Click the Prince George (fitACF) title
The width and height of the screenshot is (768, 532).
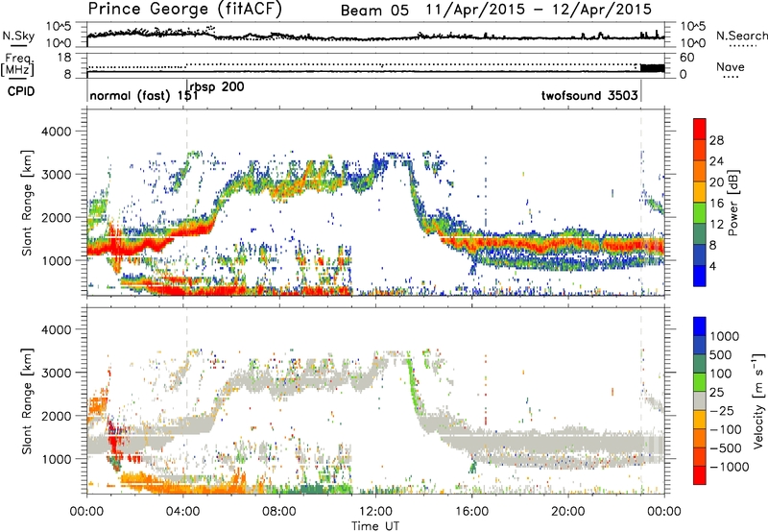184,10
